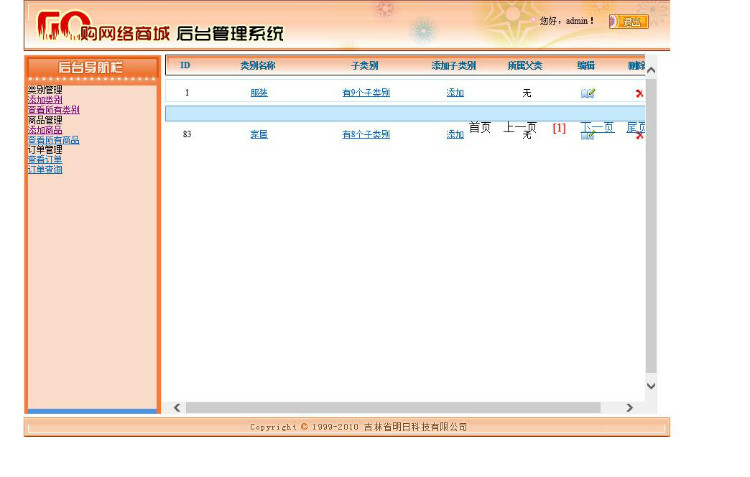Screen dimensions: 750x477
Task: Open the 查看所有类别 sidebar link
Action: (x=54, y=110)
